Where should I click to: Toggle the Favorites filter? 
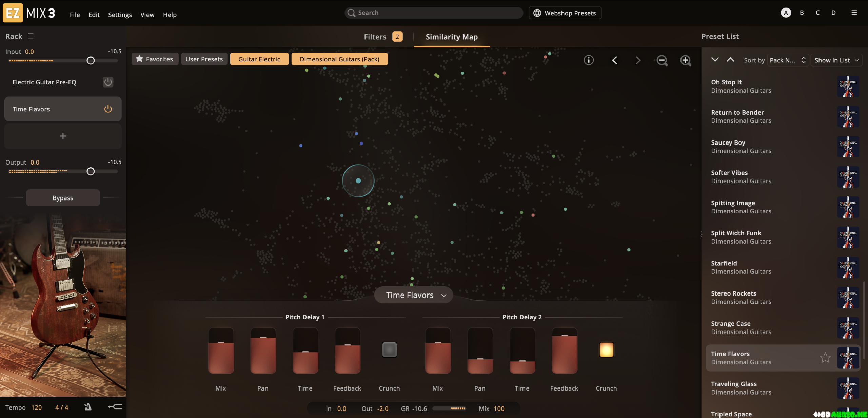tap(155, 59)
